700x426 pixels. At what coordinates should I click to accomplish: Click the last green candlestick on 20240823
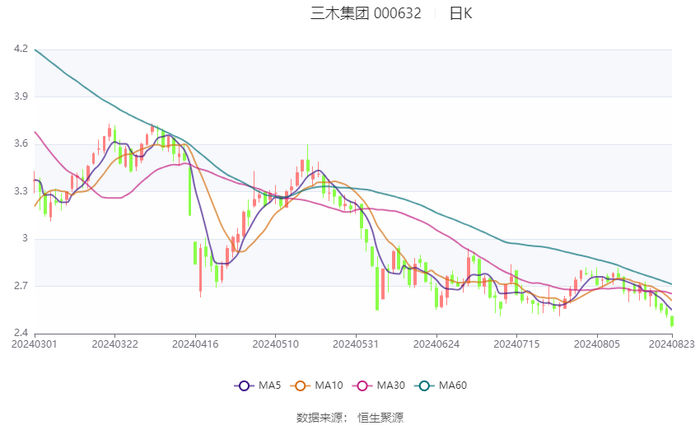coord(672,322)
